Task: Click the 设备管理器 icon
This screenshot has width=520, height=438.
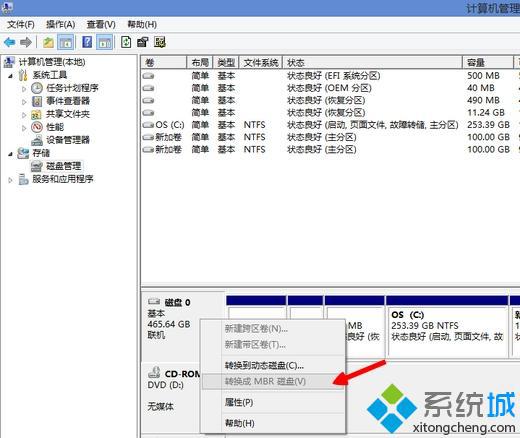Action: point(37,140)
